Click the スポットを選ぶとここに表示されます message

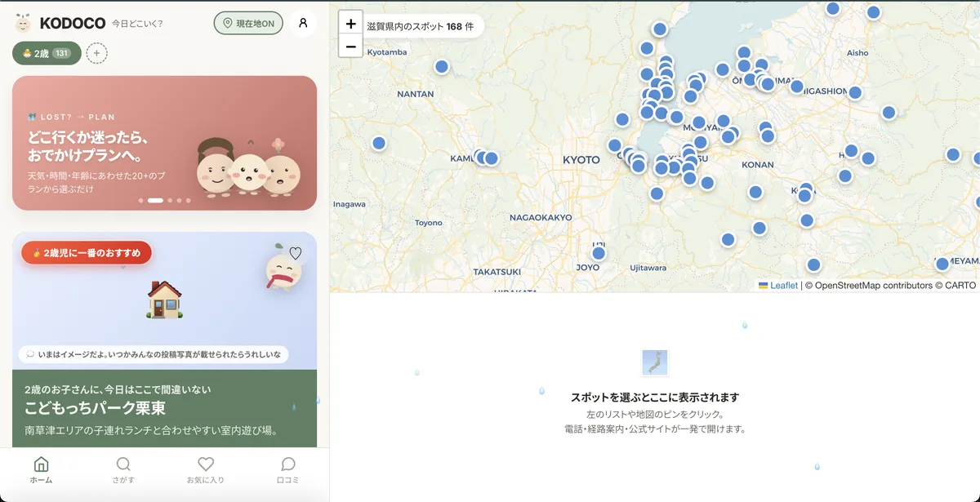(x=655, y=398)
